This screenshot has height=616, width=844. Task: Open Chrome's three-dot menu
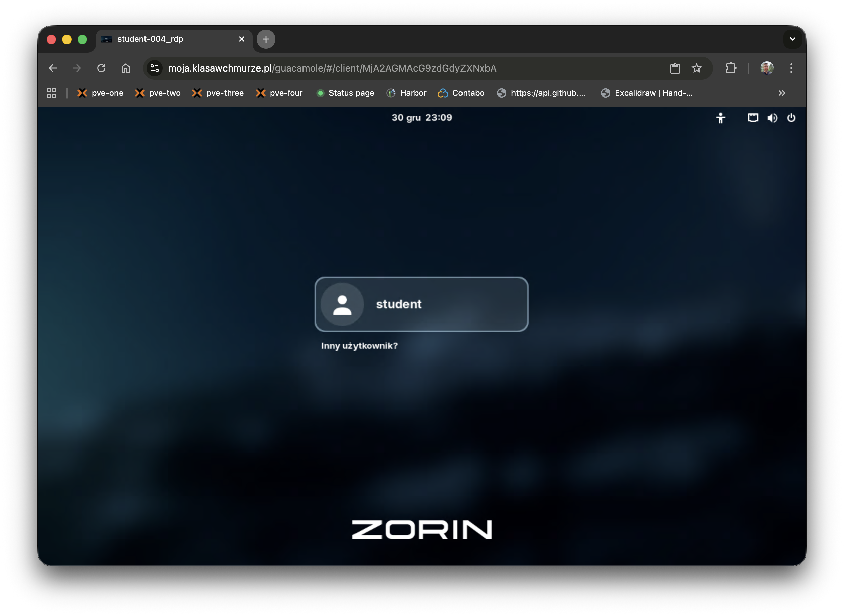tap(791, 68)
